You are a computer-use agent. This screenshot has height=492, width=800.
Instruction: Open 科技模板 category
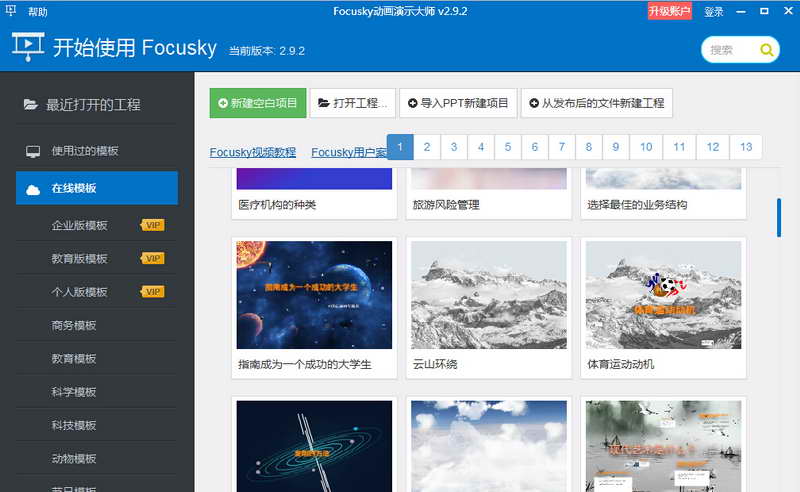(74, 425)
